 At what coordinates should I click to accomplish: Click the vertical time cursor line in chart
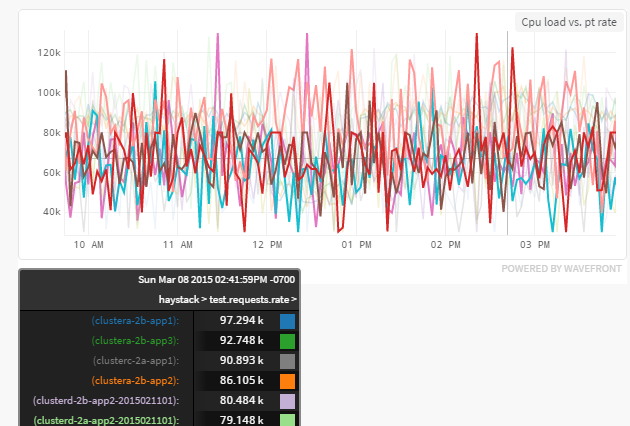[507, 133]
